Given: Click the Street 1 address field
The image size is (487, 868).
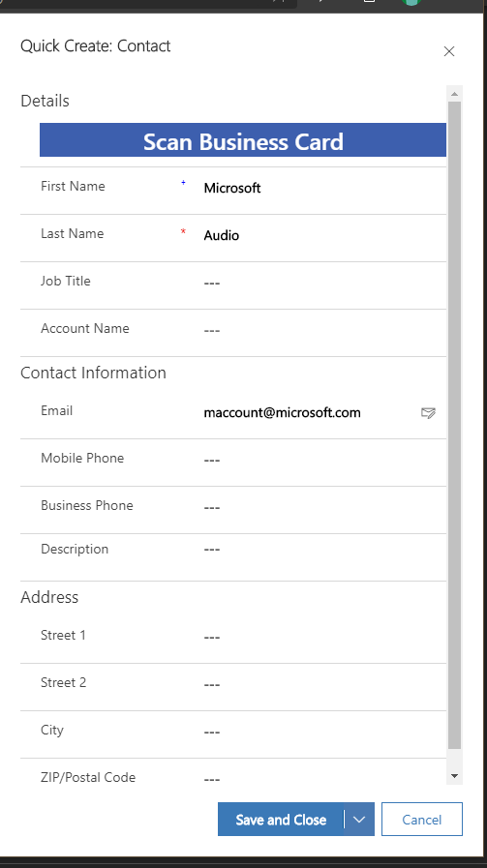Looking at the screenshot, I should [323, 637].
